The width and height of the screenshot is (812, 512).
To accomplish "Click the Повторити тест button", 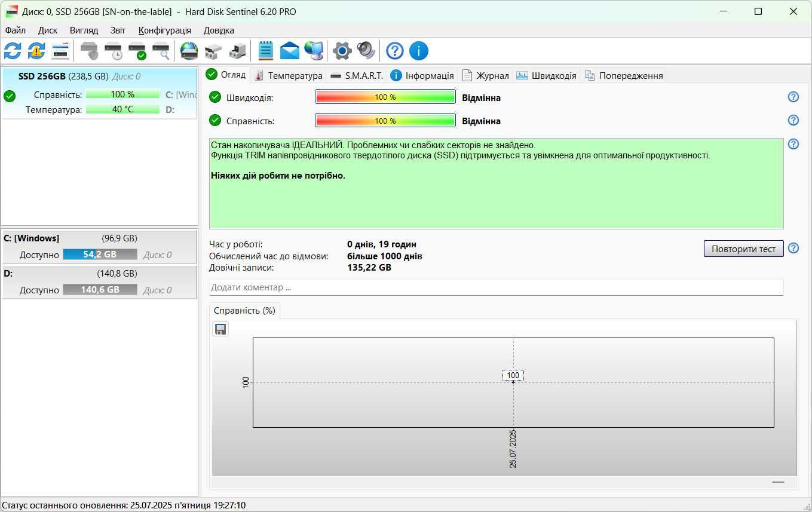I will [743, 249].
